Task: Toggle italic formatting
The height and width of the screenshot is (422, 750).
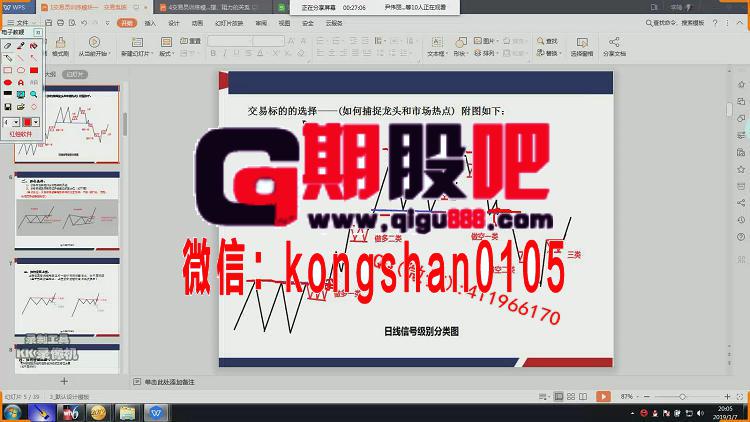Action: 225,53
